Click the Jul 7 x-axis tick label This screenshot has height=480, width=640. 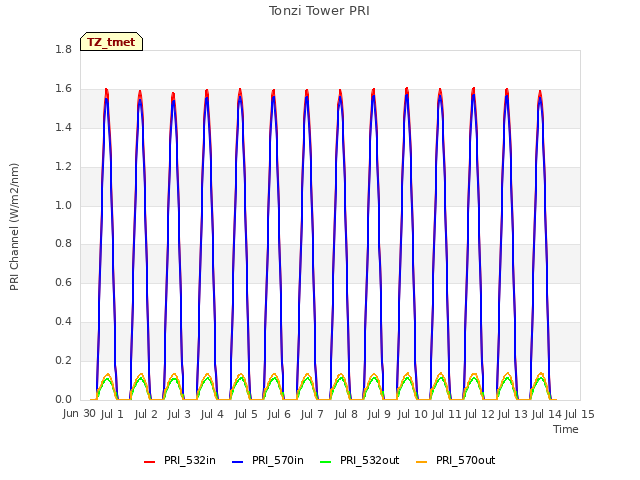click(312, 414)
